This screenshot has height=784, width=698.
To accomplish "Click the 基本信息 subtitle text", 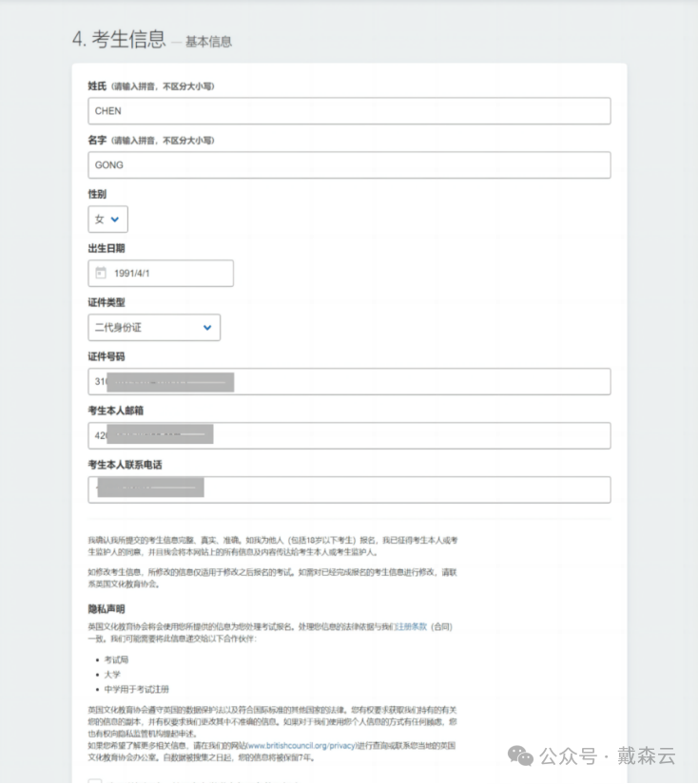I will pyautogui.click(x=208, y=42).
